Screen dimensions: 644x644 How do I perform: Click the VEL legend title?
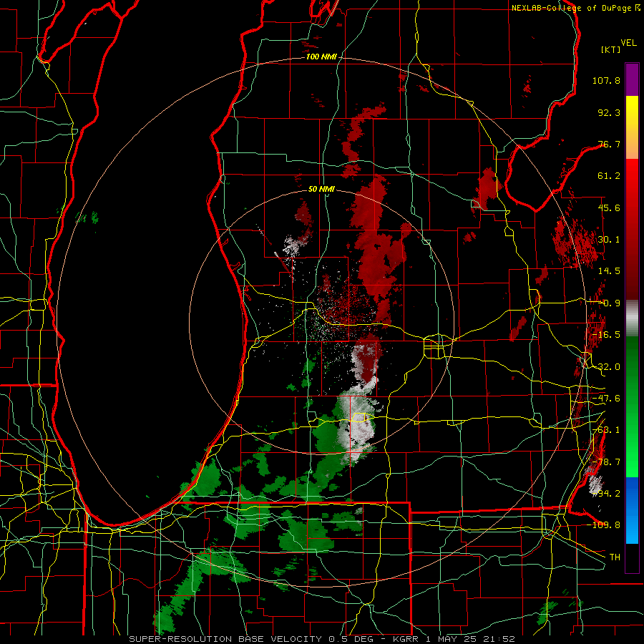click(628, 43)
